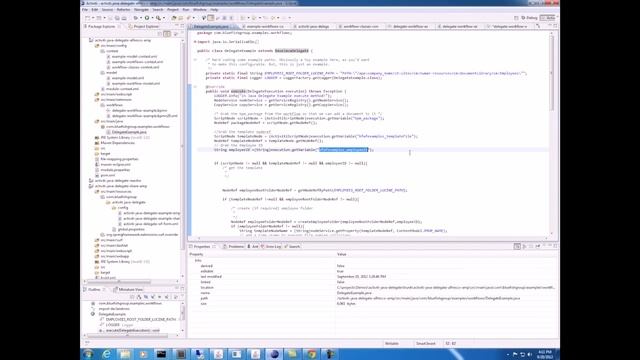640x360 pixels.
Task: Open the Window menu
Action: pos(200,9)
